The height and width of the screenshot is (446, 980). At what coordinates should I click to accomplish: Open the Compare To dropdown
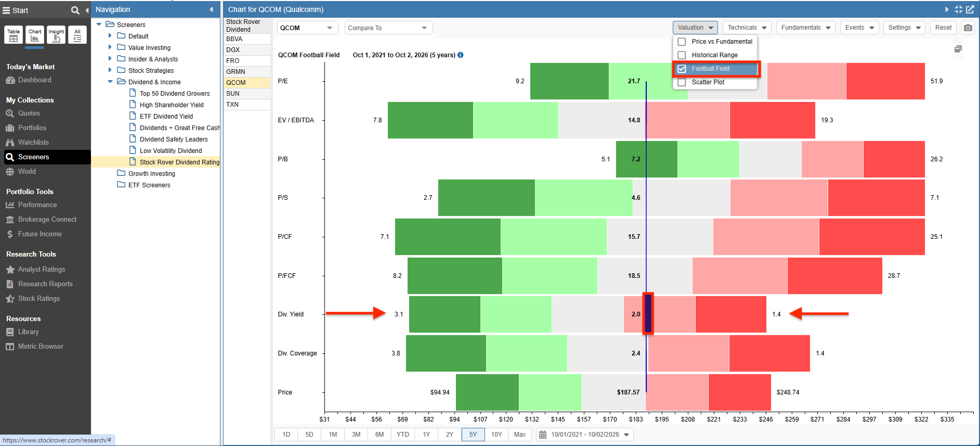[388, 28]
